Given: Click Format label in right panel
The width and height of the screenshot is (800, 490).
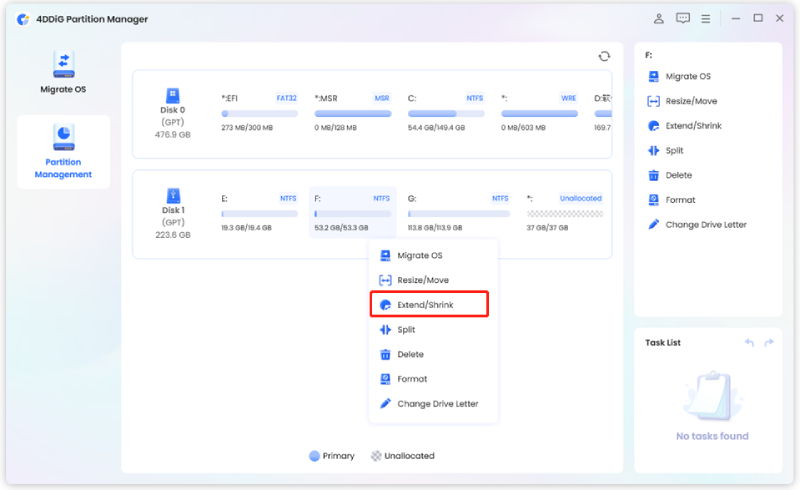Looking at the screenshot, I should tap(680, 200).
